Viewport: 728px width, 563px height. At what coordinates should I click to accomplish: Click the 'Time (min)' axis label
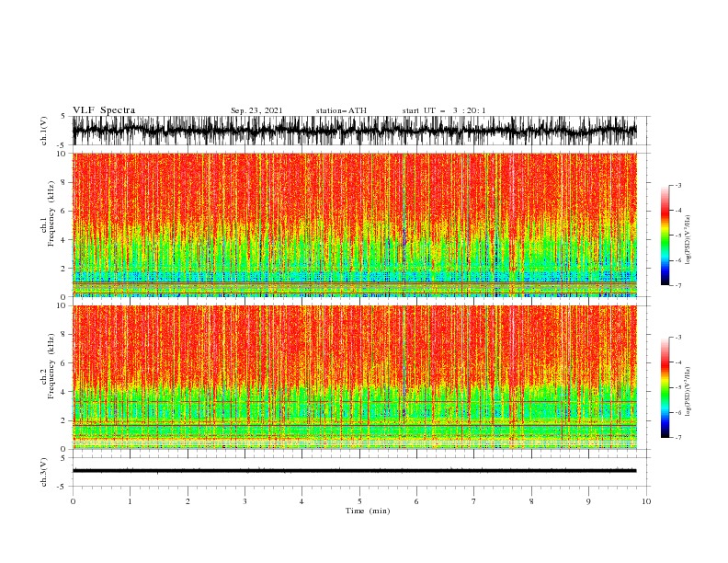pyautogui.click(x=368, y=511)
